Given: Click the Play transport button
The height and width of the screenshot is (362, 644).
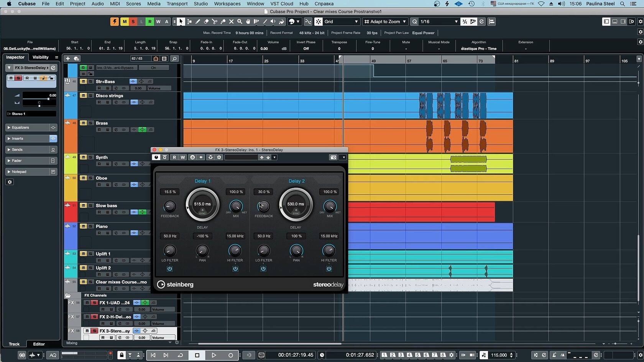Looking at the screenshot, I should [214, 355].
